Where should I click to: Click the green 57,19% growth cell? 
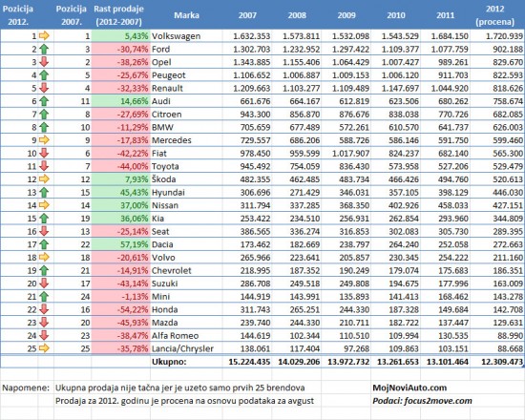[120, 244]
